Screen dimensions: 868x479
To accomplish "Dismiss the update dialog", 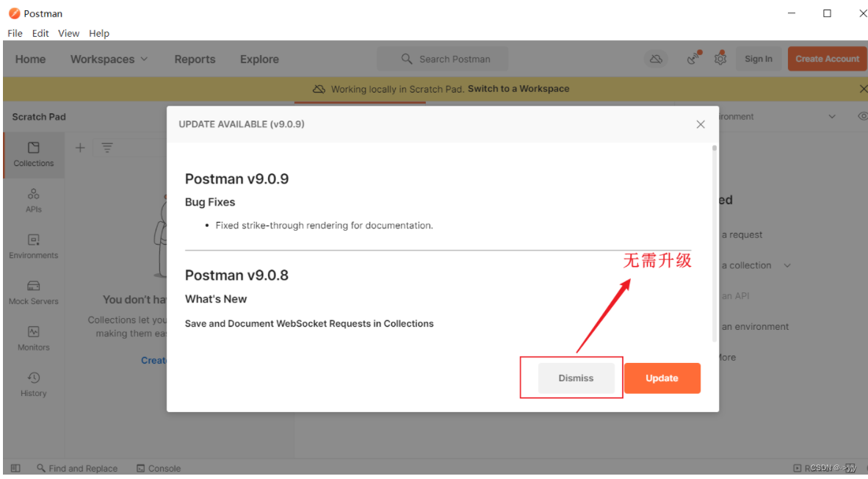I will 576,378.
